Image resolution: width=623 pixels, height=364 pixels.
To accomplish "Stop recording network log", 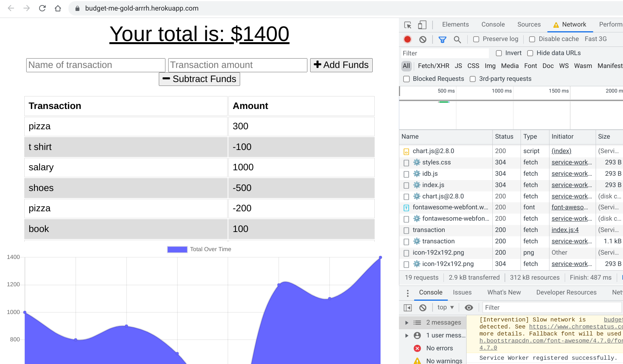I will 408,39.
